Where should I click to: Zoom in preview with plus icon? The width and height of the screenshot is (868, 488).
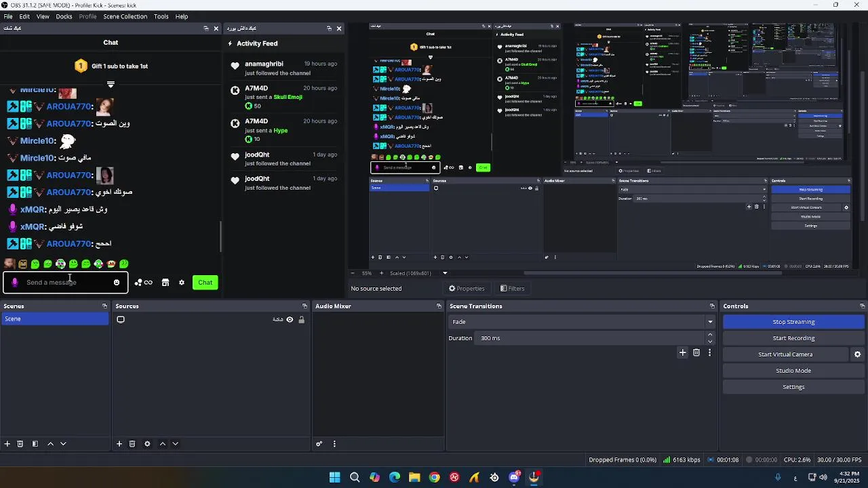(x=381, y=273)
